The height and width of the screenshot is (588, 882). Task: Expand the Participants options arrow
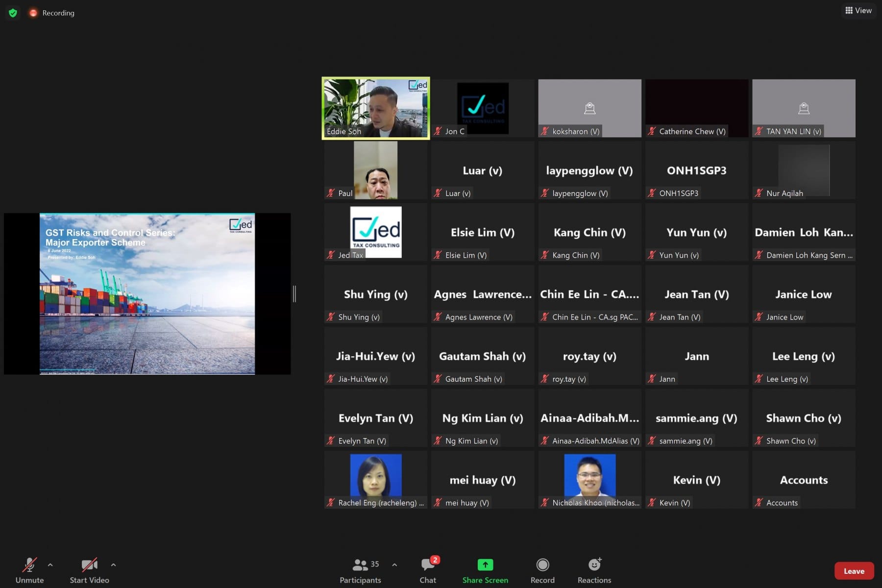394,565
